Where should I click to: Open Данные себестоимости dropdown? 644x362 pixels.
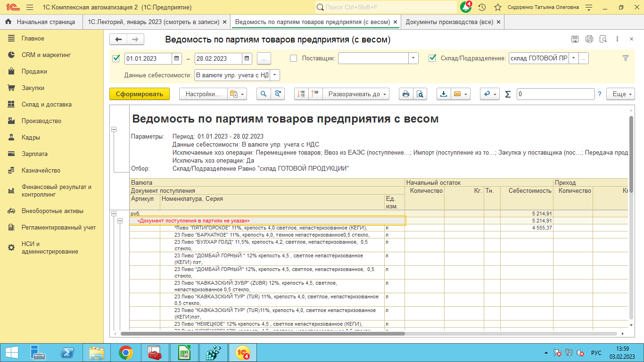[275, 75]
